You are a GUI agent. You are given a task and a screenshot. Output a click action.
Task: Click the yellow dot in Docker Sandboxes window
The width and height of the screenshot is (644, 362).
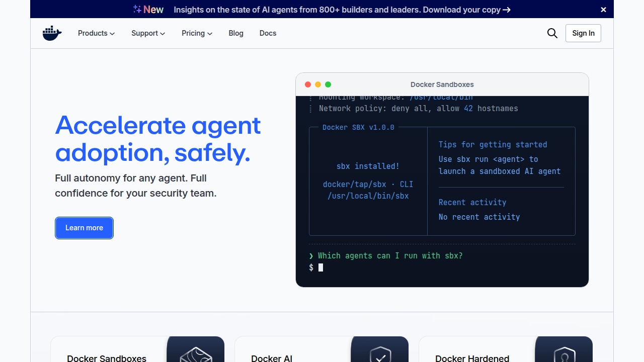318,84
